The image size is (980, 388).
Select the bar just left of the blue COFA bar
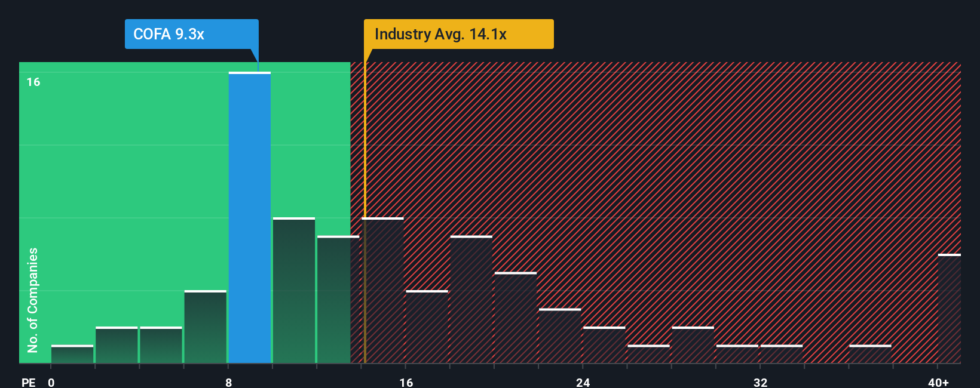pyautogui.click(x=206, y=327)
